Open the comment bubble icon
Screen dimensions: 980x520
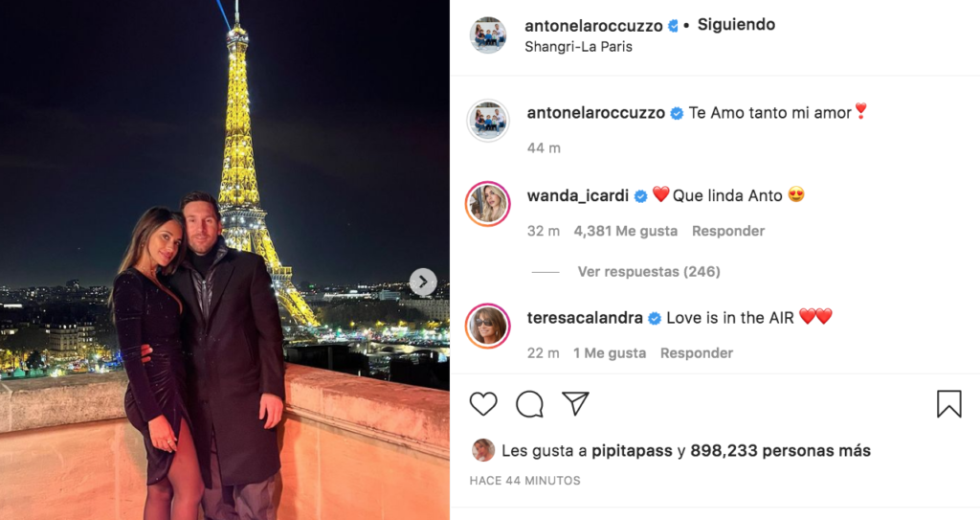click(x=529, y=404)
